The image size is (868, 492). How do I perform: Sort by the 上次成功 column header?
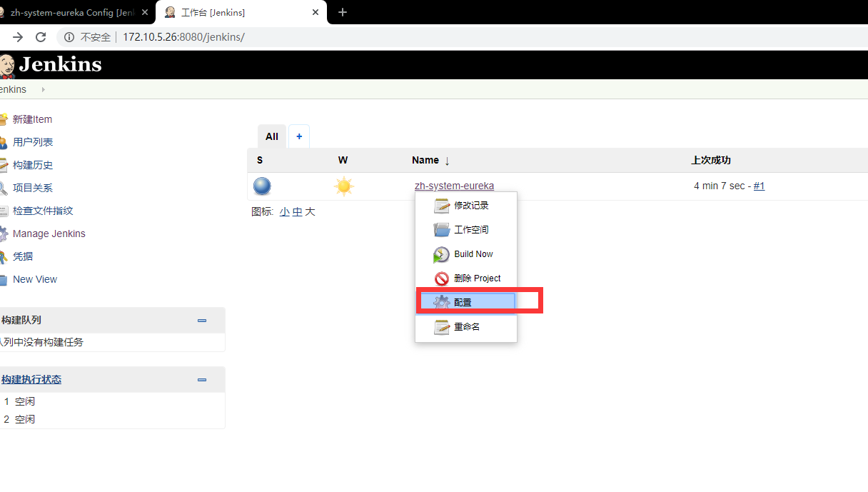[x=711, y=160]
